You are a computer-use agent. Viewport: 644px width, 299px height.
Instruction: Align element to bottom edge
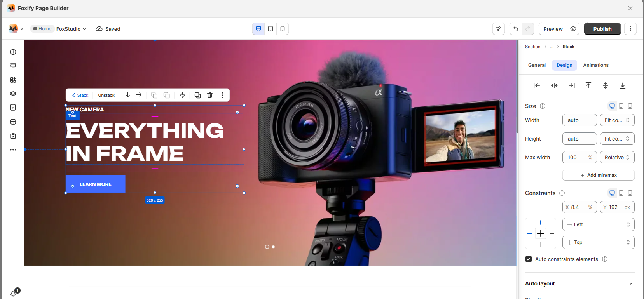[623, 85]
